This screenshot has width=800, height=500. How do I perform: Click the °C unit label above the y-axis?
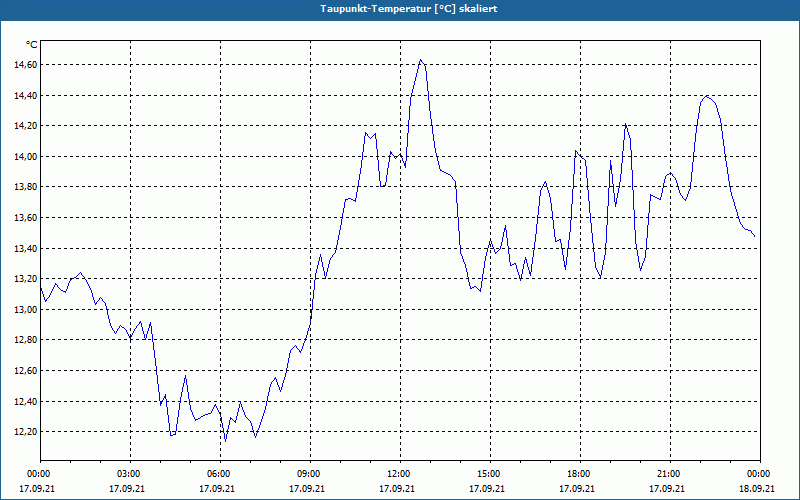point(32,45)
